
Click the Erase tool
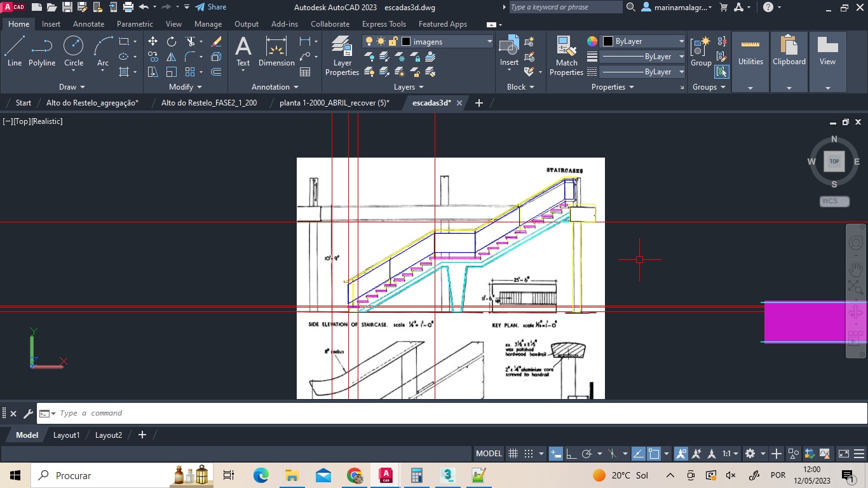click(x=216, y=41)
